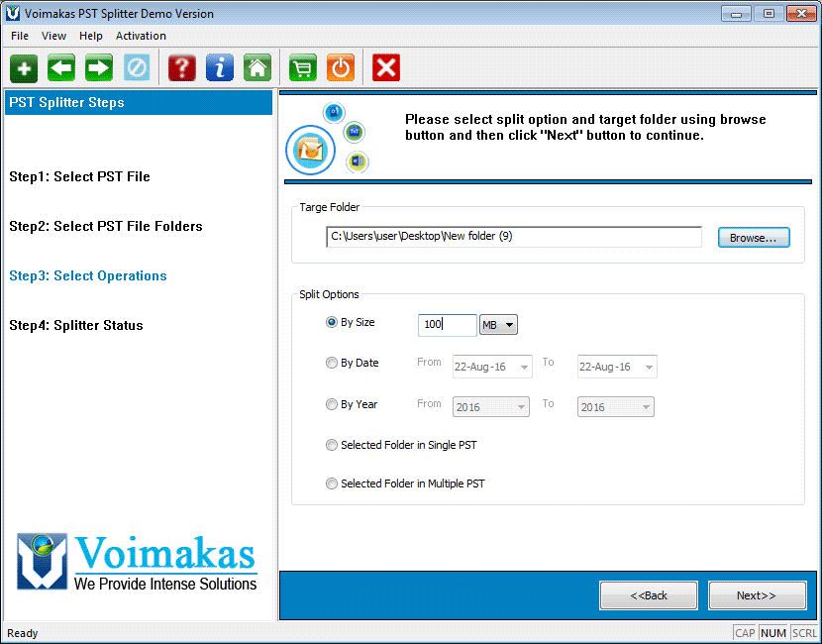Open the By Date From date picker
The height and width of the screenshot is (644, 822).
pos(492,367)
